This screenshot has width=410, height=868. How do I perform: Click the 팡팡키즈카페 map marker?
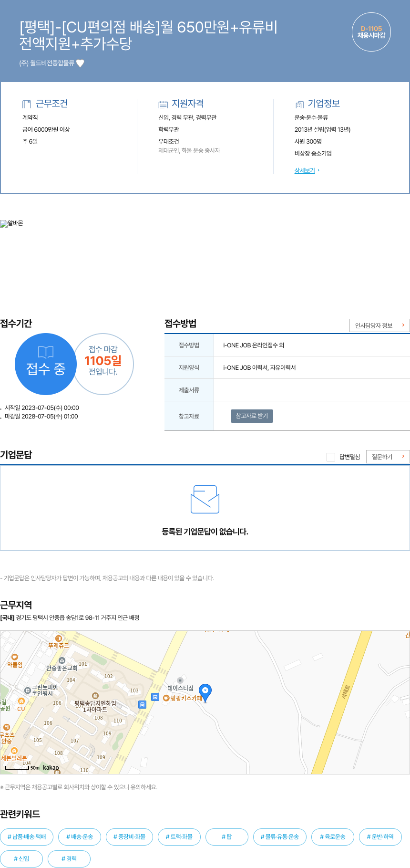(x=166, y=698)
